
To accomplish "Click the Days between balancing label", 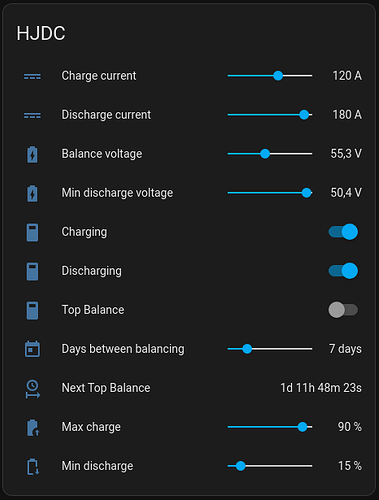I will [123, 349].
